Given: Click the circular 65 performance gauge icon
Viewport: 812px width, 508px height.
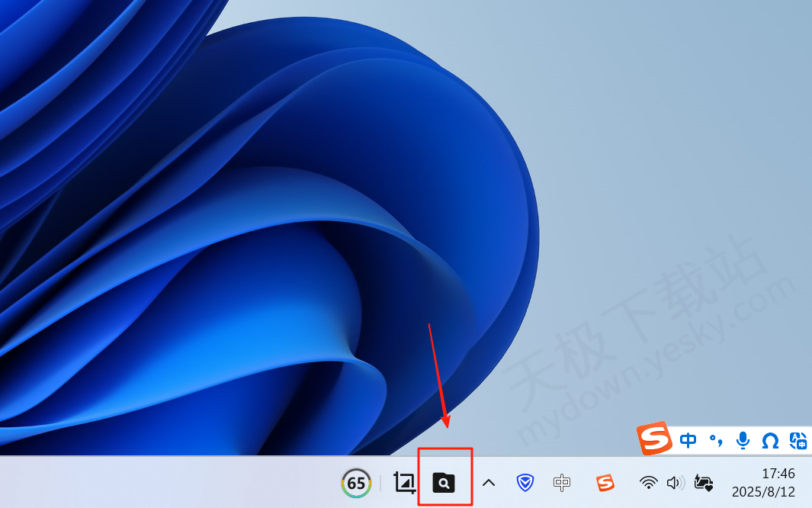Looking at the screenshot, I should coord(356,483).
